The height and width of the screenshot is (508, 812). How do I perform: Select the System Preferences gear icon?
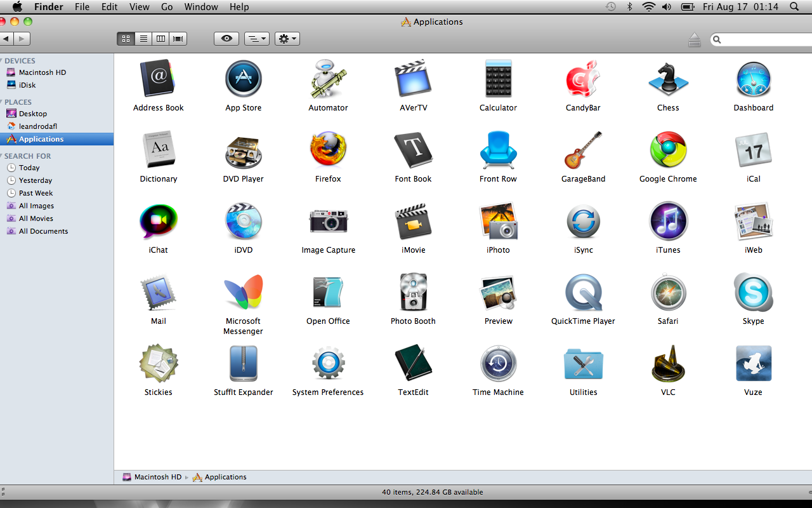(328, 363)
